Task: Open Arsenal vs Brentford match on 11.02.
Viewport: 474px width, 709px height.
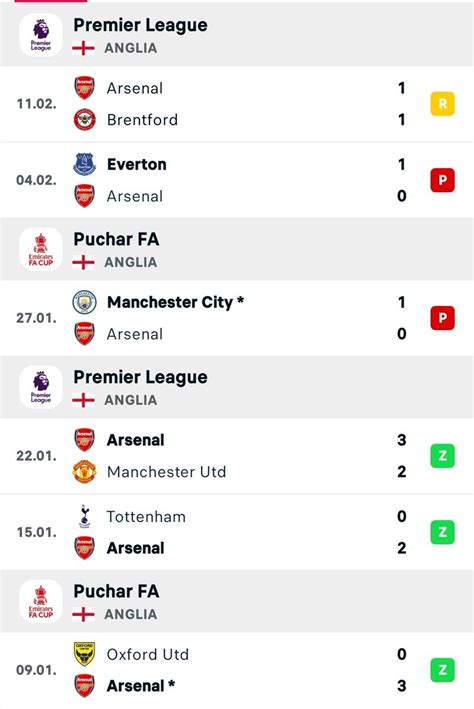Action: point(237,104)
